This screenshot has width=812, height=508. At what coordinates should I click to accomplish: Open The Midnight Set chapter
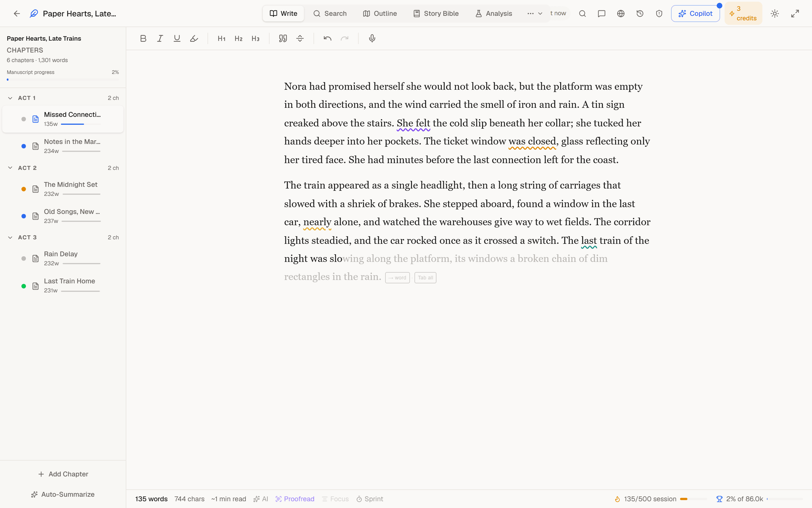tap(63, 189)
